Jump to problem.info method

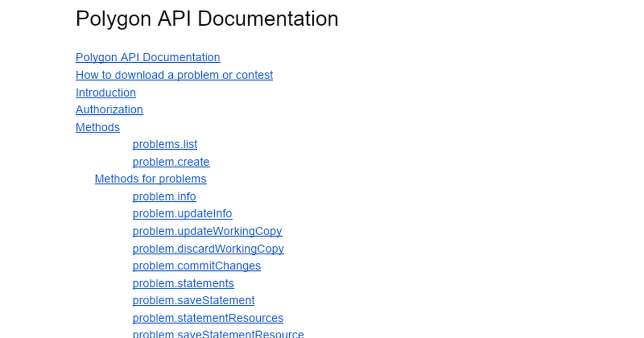(x=164, y=197)
